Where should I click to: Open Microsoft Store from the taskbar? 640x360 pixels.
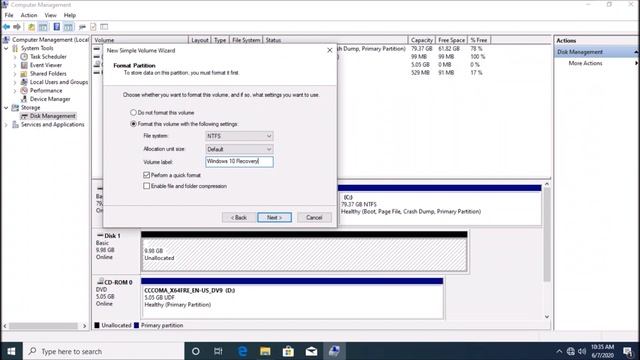[x=288, y=351]
